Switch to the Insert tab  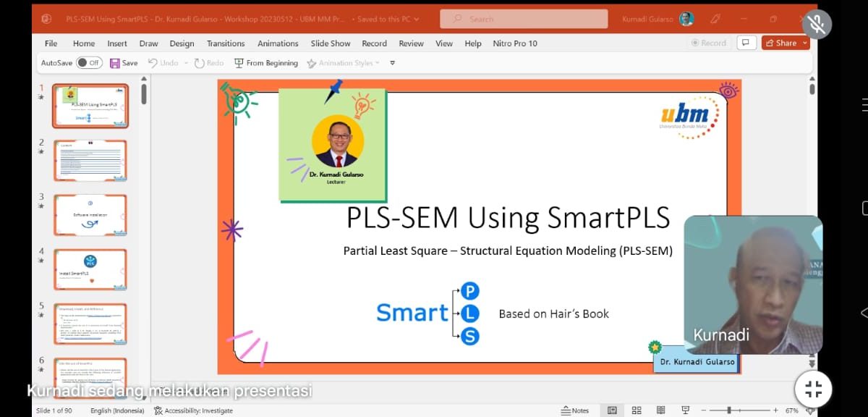pos(117,43)
